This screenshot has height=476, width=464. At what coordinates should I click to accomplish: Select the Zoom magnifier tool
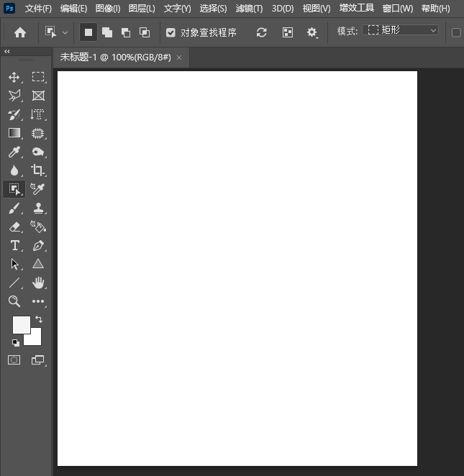pyautogui.click(x=14, y=301)
